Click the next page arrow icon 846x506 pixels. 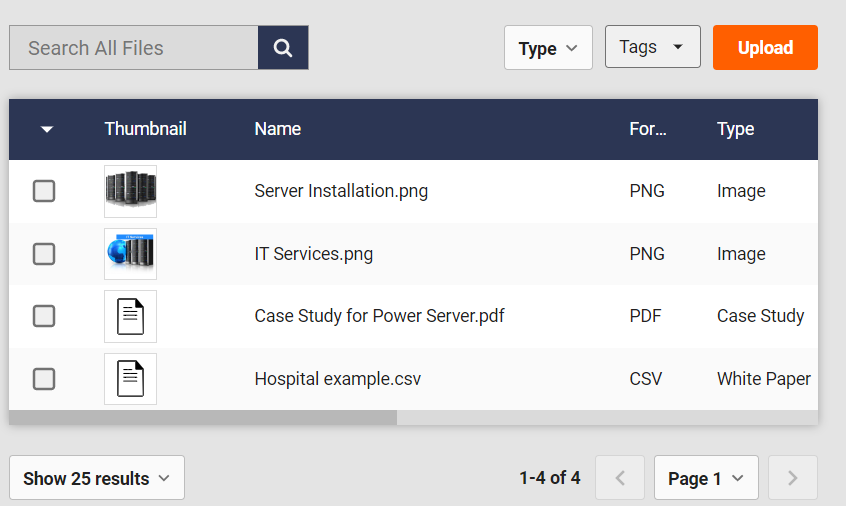(793, 478)
